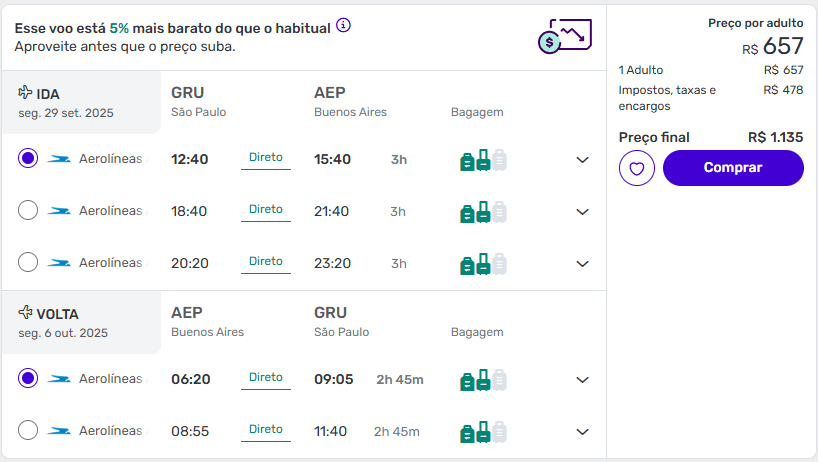Click the Comprar button

733,168
